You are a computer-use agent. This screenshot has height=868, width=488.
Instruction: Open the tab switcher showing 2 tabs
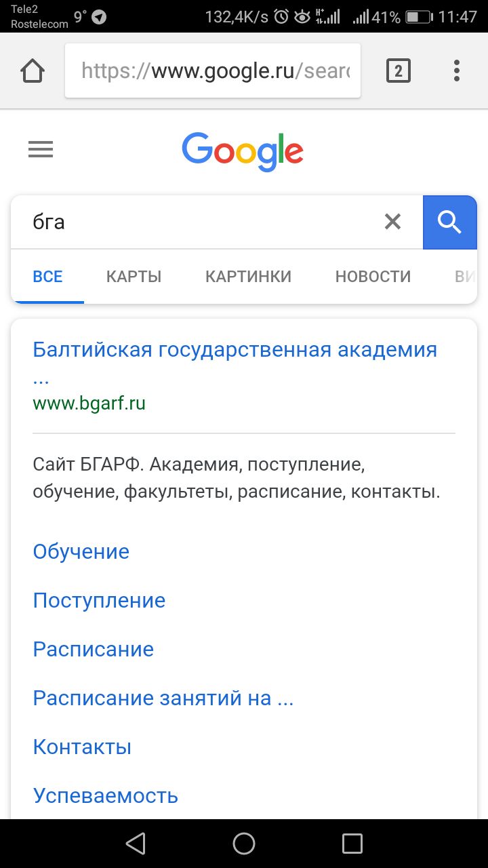399,71
